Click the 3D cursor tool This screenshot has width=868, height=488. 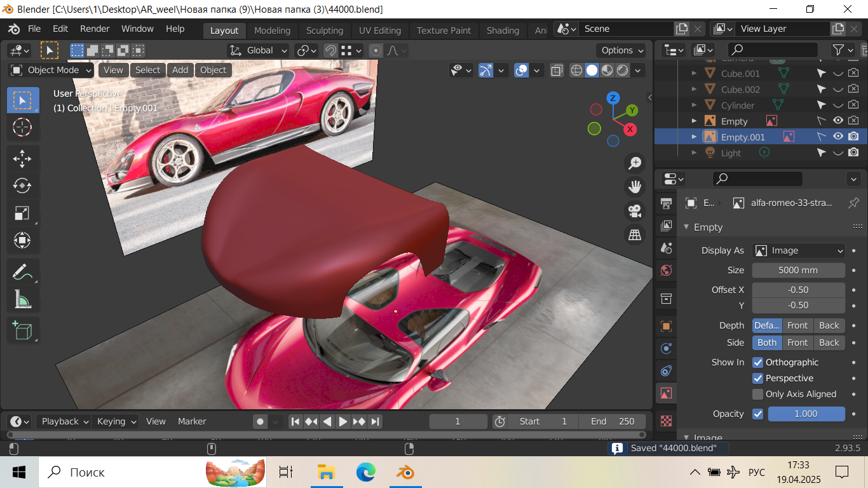(x=22, y=128)
